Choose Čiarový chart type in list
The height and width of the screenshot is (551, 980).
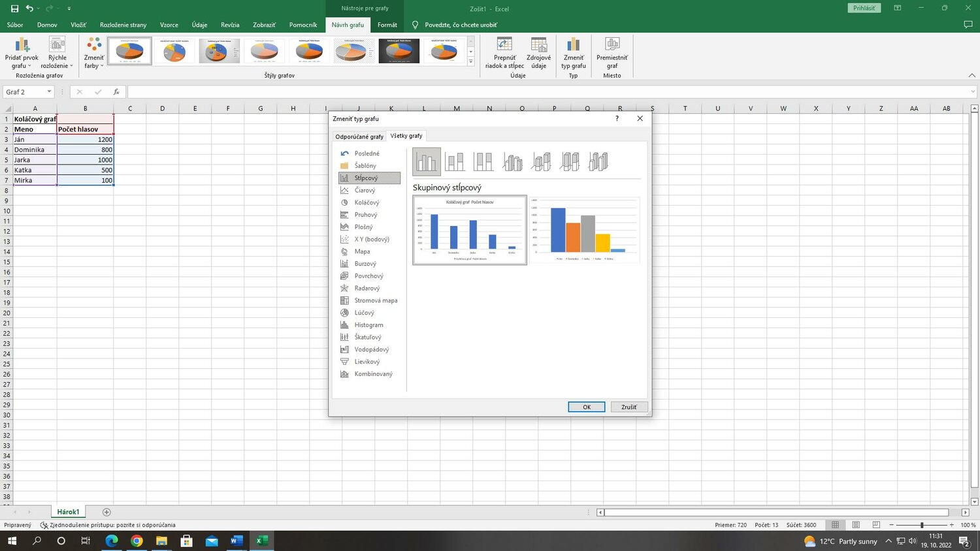click(x=369, y=190)
